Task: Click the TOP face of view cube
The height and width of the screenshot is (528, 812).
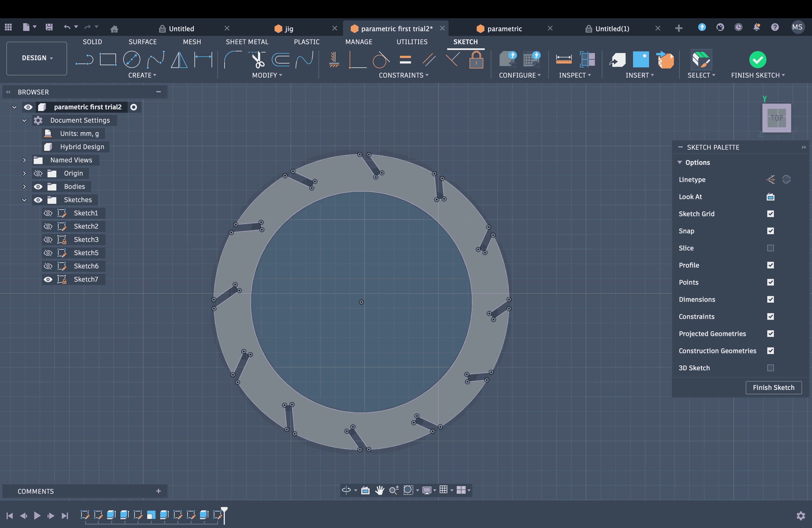Action: (777, 118)
